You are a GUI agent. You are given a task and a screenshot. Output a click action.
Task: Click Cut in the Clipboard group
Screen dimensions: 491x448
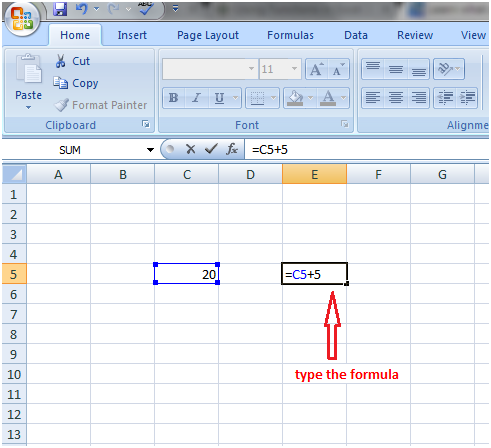tap(73, 61)
